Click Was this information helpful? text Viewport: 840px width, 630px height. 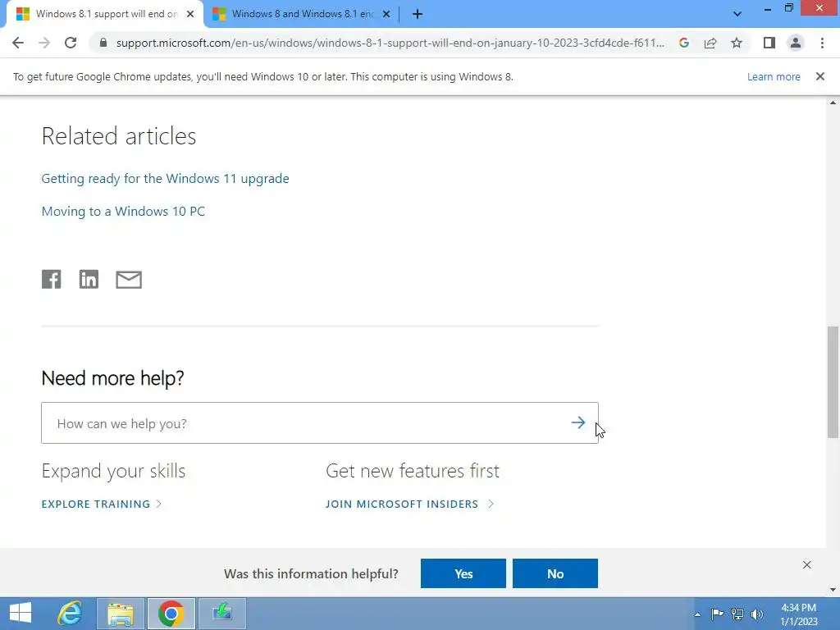(x=311, y=573)
